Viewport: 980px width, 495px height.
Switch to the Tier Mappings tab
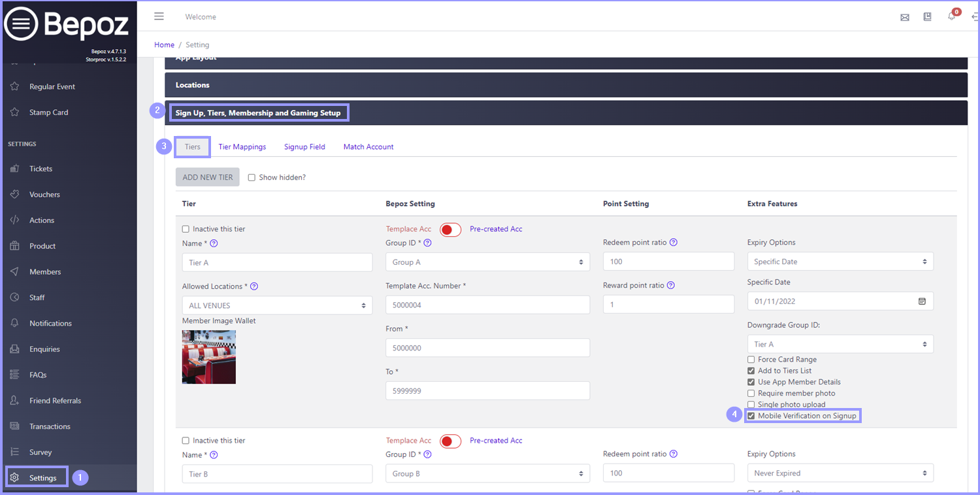point(242,147)
